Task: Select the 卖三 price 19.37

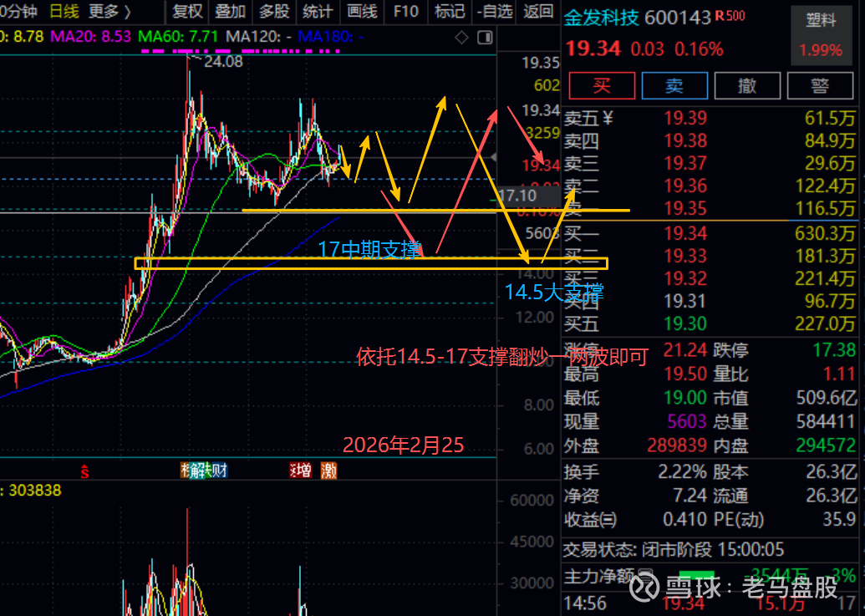Action: tap(685, 163)
